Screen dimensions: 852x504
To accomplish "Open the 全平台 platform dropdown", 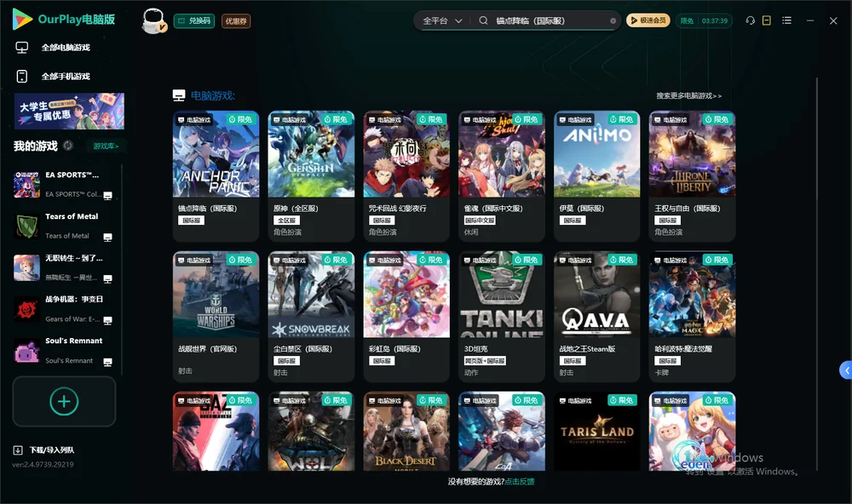I will 442,20.
